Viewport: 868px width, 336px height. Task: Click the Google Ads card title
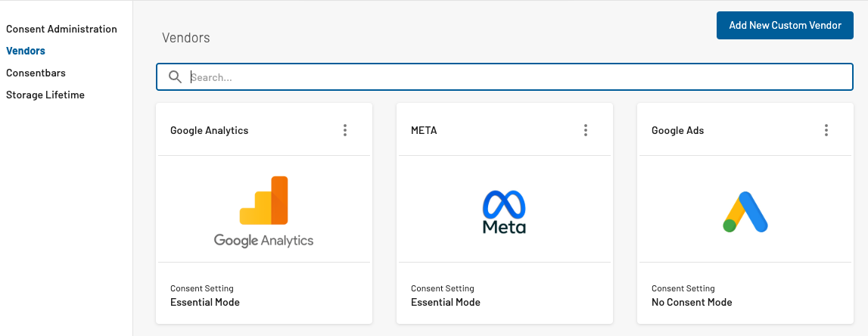677,131
